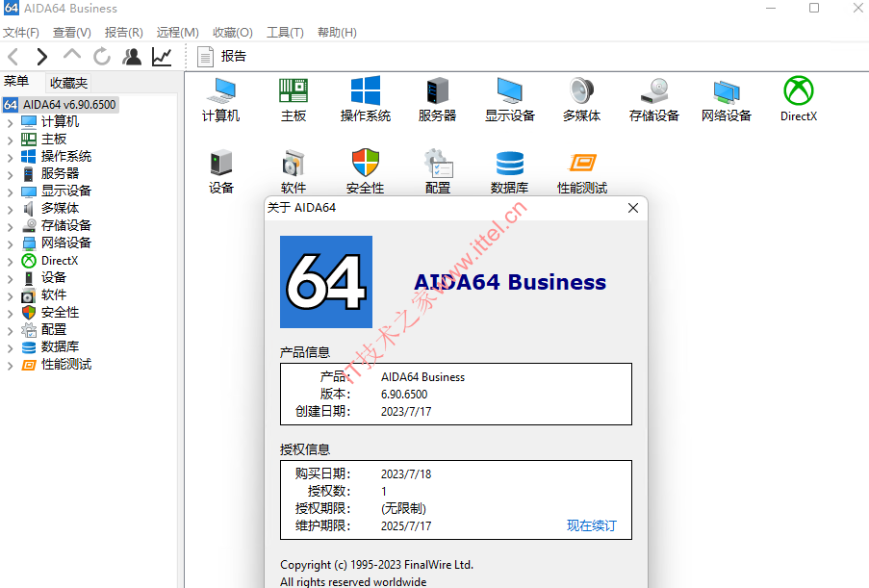Go forward with the right arrow toolbar button

coord(42,57)
